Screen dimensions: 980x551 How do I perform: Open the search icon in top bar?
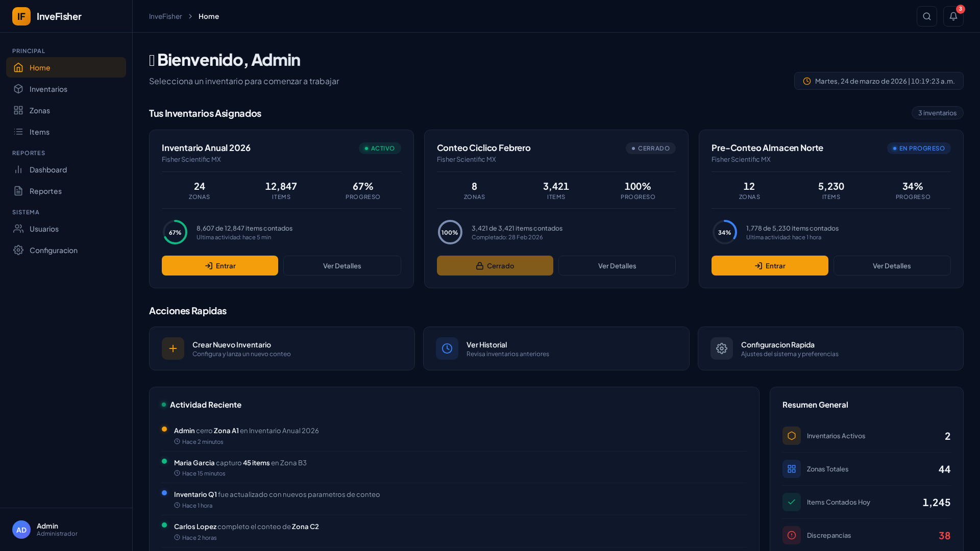tap(926, 16)
